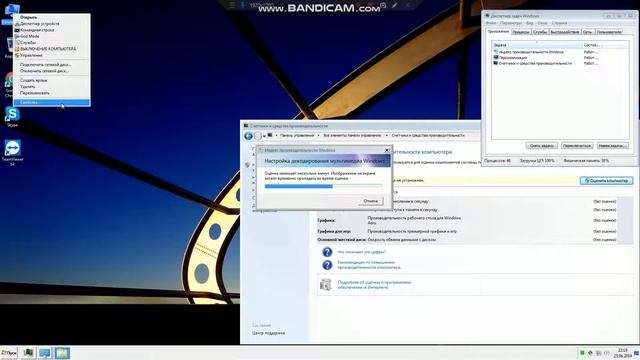Choose 'Открыть' in the context menu

coord(28,17)
